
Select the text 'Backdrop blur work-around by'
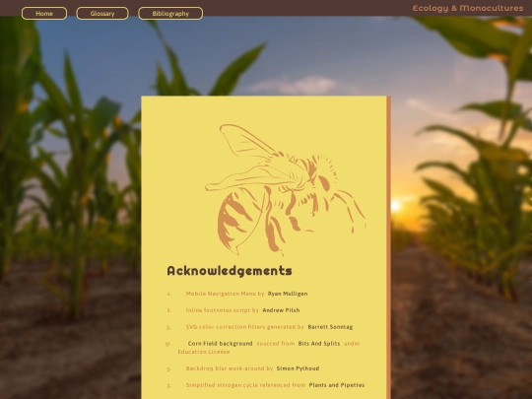[230, 368]
